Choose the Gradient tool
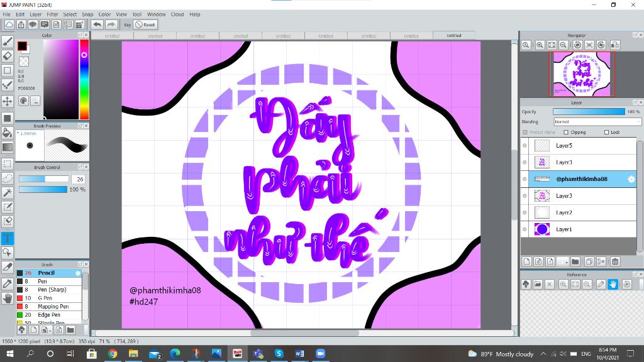The image size is (644, 362). click(8, 147)
